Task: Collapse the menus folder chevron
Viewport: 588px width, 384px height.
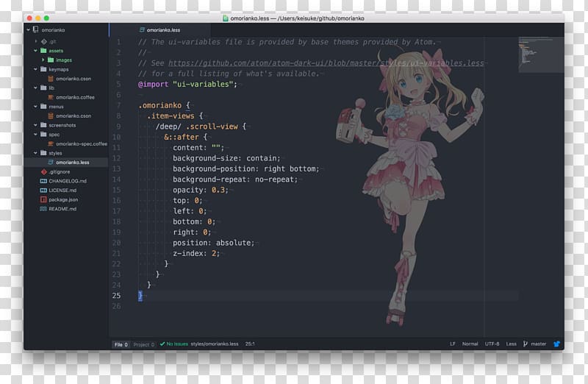Action: point(35,107)
